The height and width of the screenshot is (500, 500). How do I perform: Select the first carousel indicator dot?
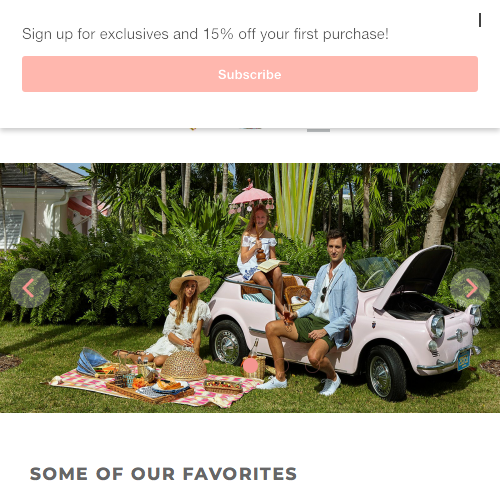click(x=219, y=365)
